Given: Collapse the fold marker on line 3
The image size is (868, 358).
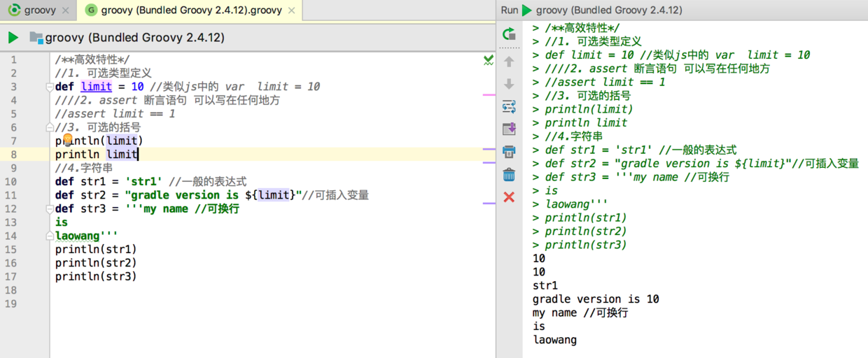Looking at the screenshot, I should coord(50,87).
